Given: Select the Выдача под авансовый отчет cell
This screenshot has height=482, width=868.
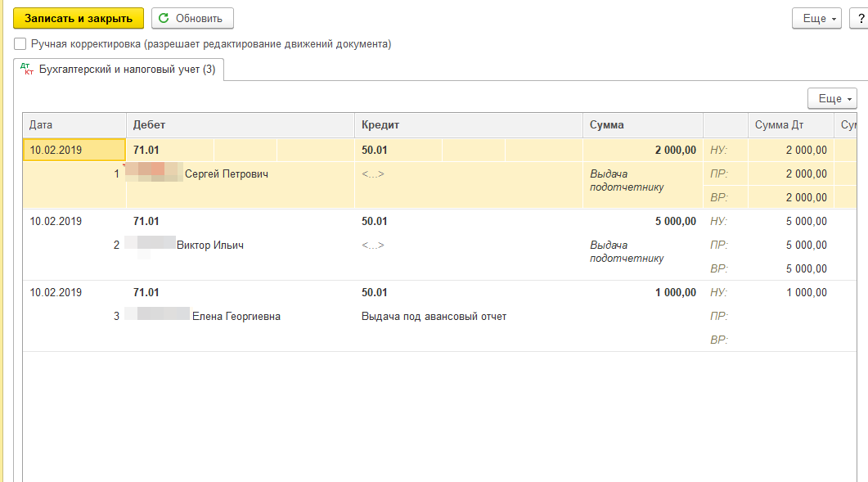Looking at the screenshot, I should click(434, 316).
